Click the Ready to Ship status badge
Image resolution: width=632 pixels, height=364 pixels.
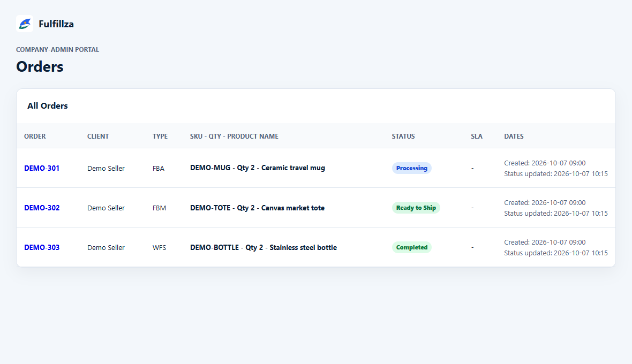tap(416, 208)
